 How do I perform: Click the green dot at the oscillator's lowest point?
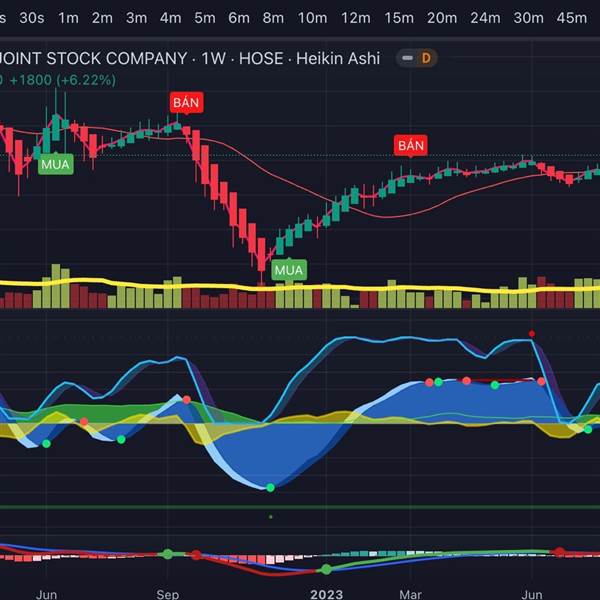(x=271, y=488)
